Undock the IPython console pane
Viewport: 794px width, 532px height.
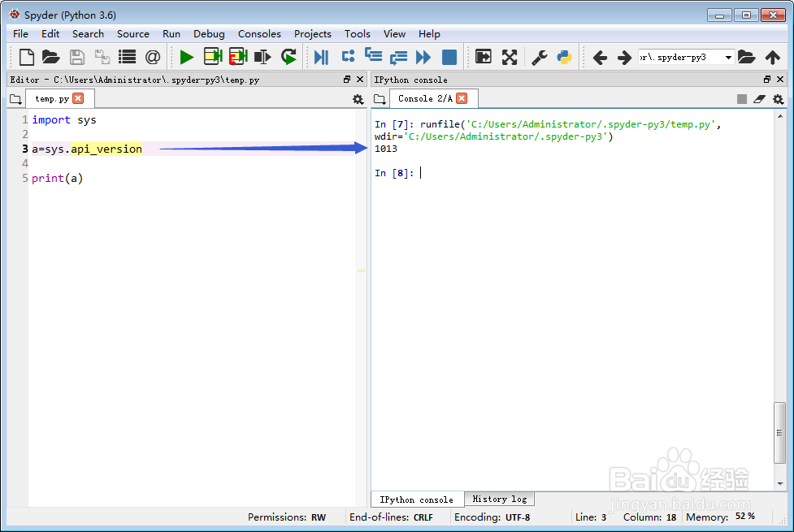pos(767,80)
